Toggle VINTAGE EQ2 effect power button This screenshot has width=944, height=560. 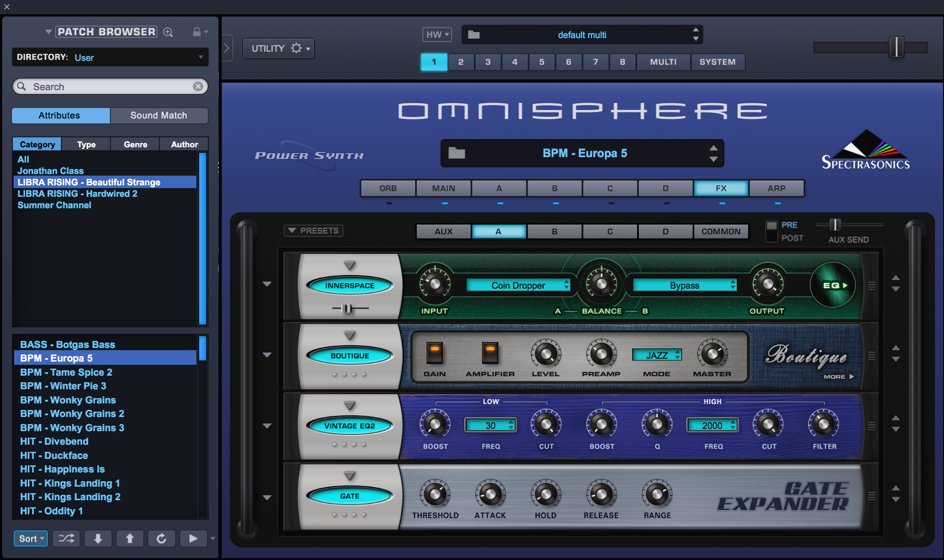350,426
